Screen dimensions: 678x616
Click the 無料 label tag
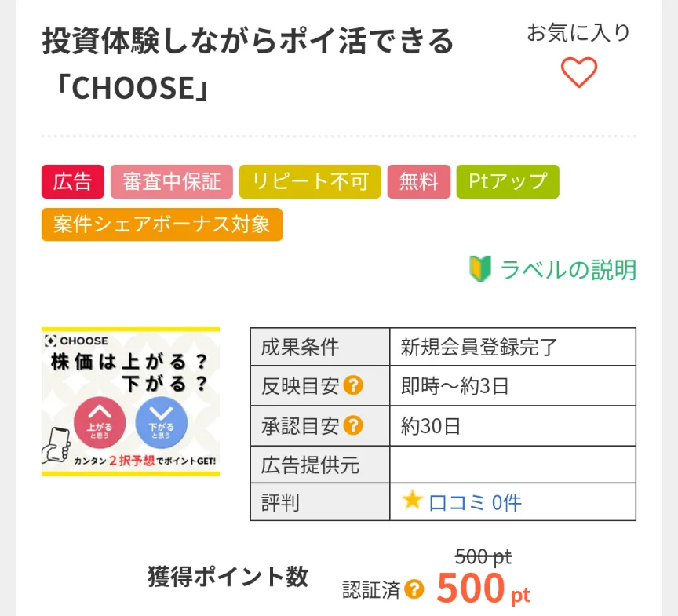pyautogui.click(x=418, y=181)
